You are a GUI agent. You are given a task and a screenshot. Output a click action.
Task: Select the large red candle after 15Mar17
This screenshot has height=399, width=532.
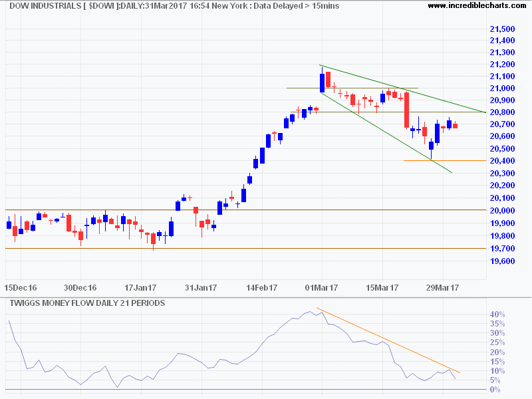coord(406,110)
